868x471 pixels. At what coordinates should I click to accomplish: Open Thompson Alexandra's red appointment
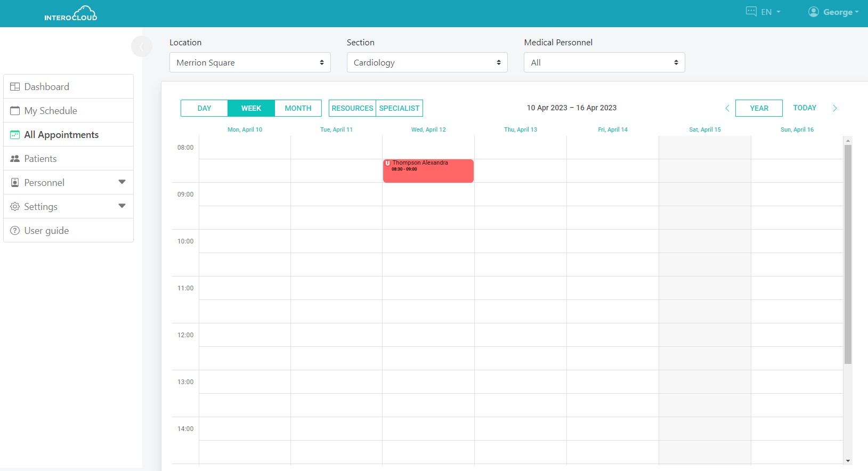click(x=428, y=171)
